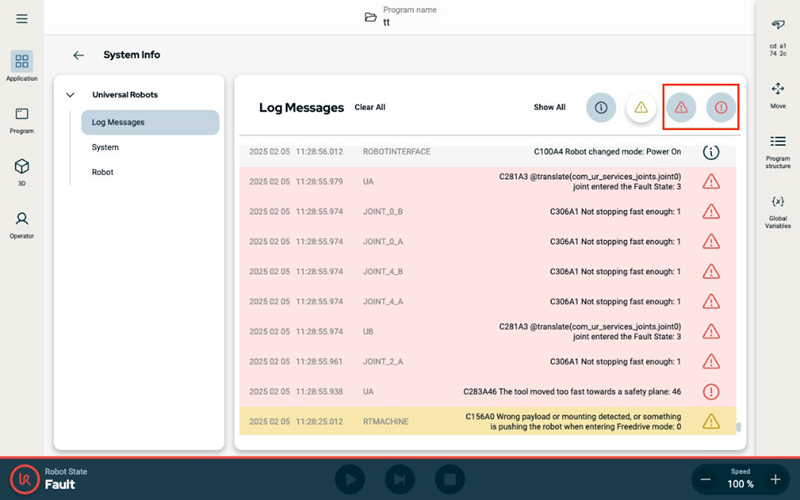This screenshot has width=800, height=500.
Task: Open the Move panel
Action: (x=777, y=95)
